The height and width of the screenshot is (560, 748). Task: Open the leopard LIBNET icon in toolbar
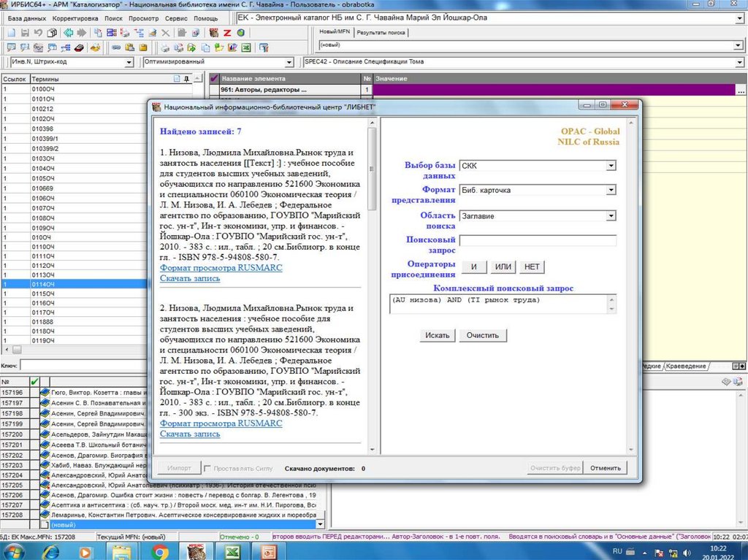(214, 33)
